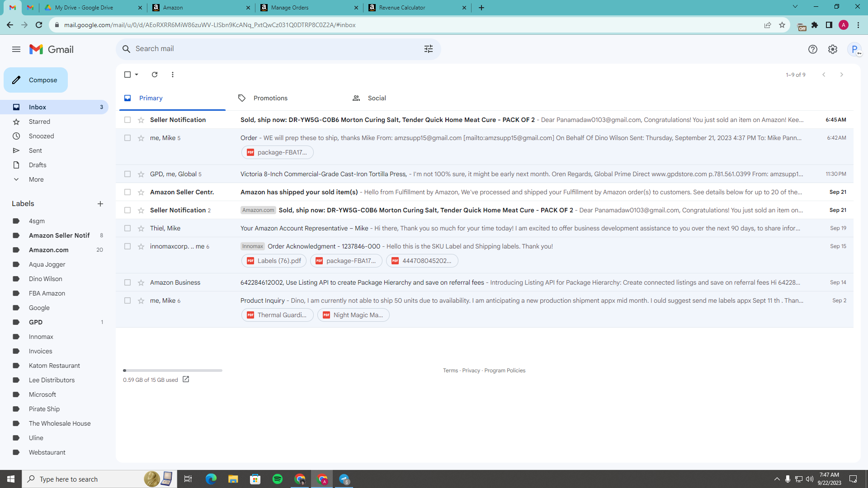Star the Thiel, Mike email

point(141,228)
